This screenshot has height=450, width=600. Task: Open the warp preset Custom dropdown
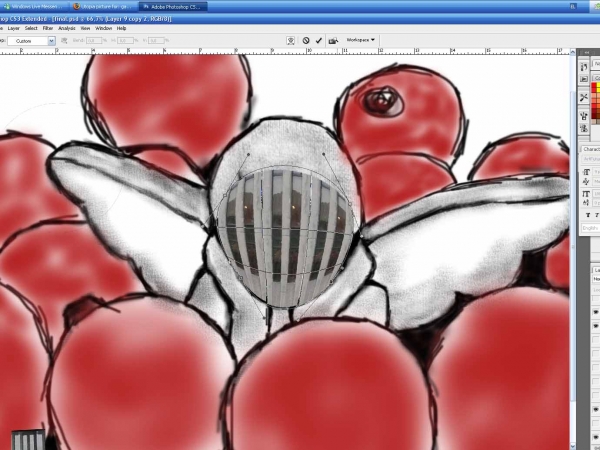click(31, 41)
